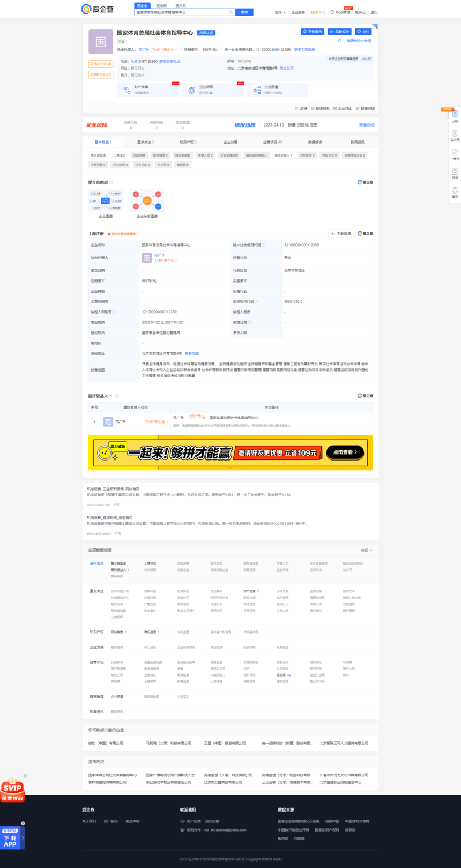Open the 财产线索 card

click(x=148, y=90)
